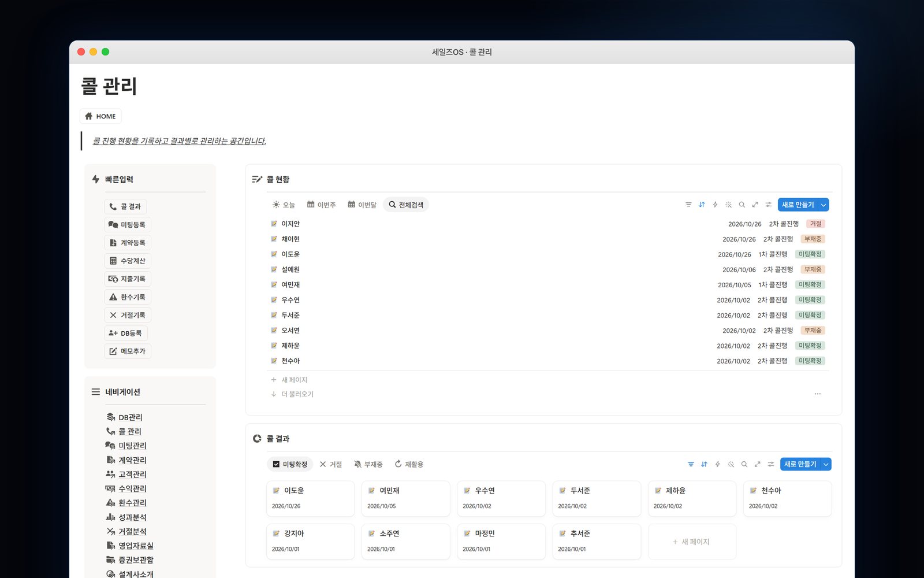Screen dimensions: 924x578
Task: Click the lightning icon in 콜 결과 toolbar
Action: [x=717, y=464]
